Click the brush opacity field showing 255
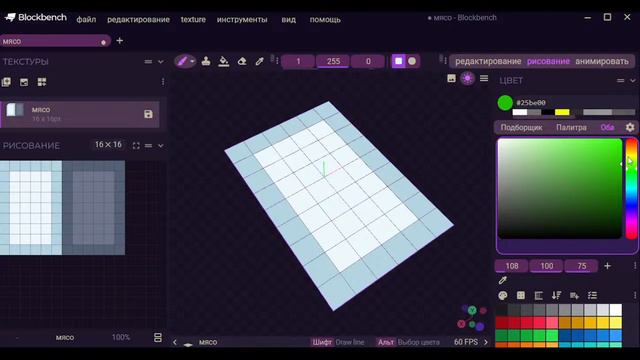The height and width of the screenshot is (360, 640). (x=333, y=61)
